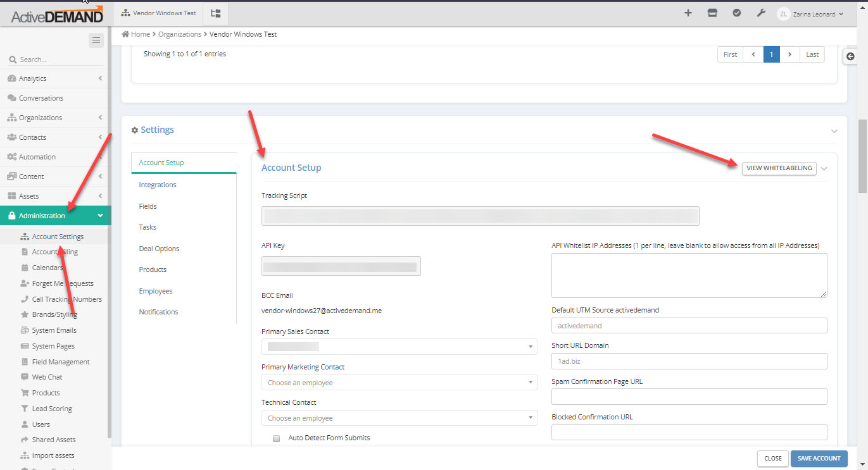Click the next page arrow
Screen dimensions: 868x470
[x=789, y=54]
